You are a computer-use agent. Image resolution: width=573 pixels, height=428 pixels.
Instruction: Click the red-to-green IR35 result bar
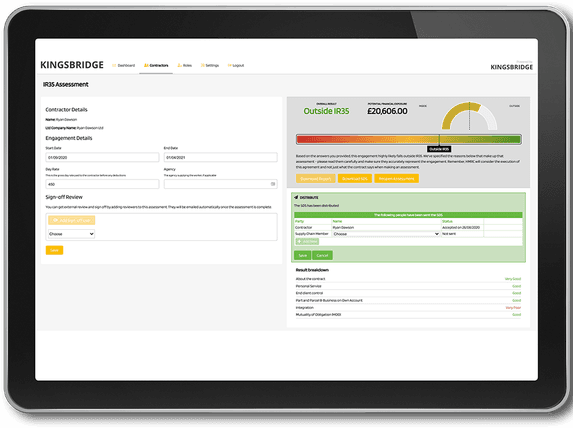click(x=409, y=139)
